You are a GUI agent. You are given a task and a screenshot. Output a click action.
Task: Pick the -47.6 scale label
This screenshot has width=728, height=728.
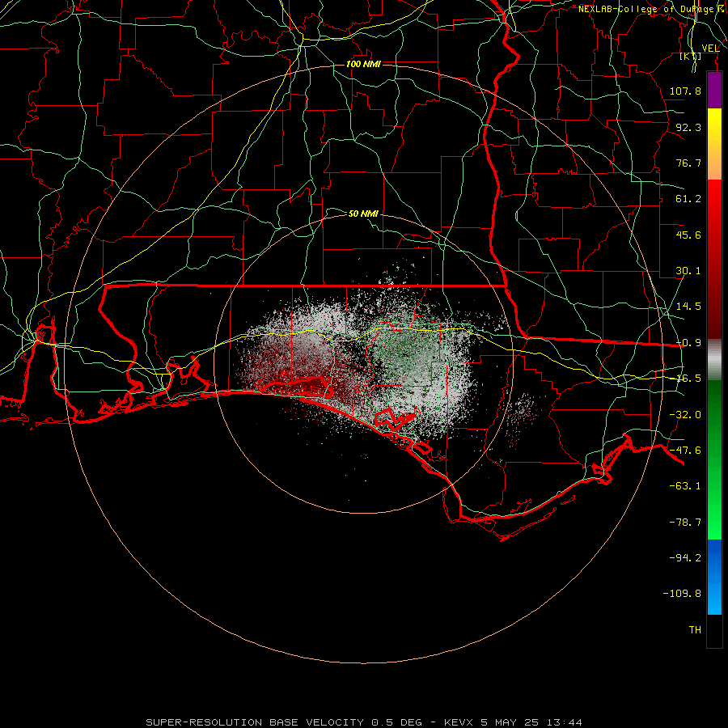[685, 451]
